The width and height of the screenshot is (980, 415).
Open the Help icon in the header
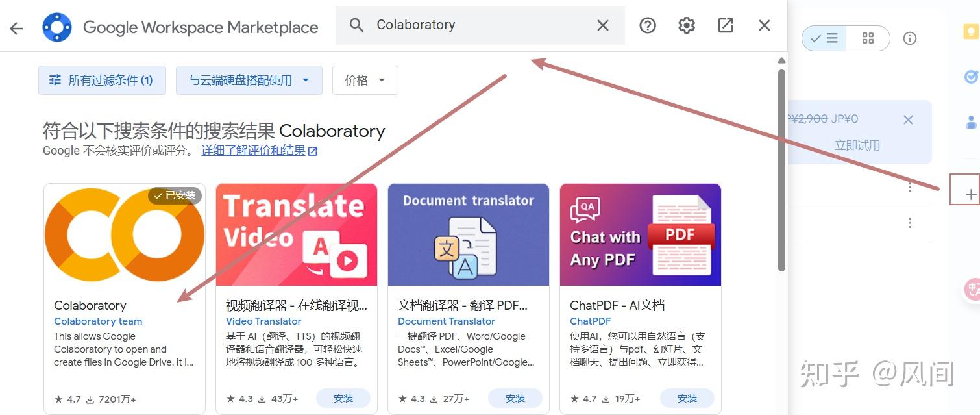pyautogui.click(x=647, y=25)
